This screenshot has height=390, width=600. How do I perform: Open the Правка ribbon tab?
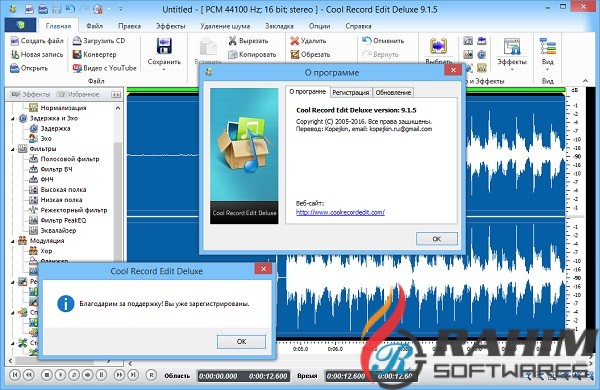[129, 26]
